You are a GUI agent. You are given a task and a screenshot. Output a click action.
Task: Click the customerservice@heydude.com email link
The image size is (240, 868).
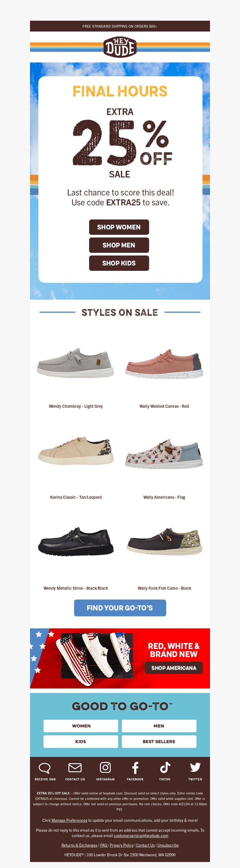[x=141, y=836]
